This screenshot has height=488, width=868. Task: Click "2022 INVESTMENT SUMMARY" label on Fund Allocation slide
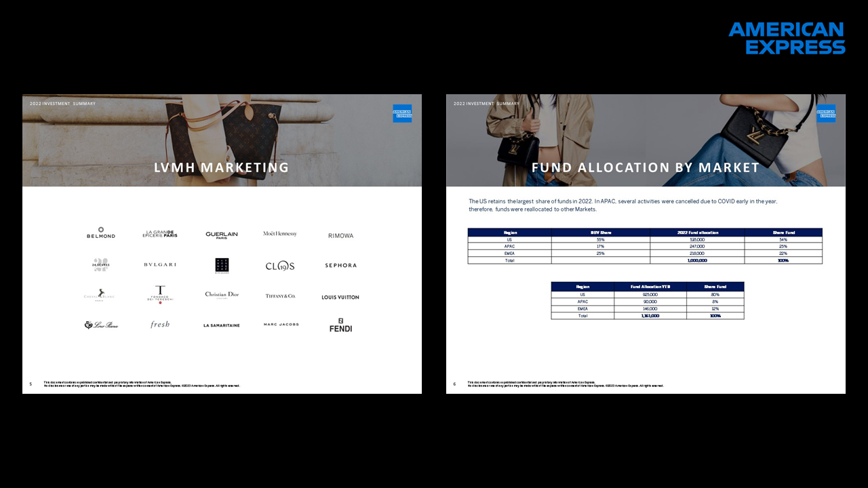[486, 104]
